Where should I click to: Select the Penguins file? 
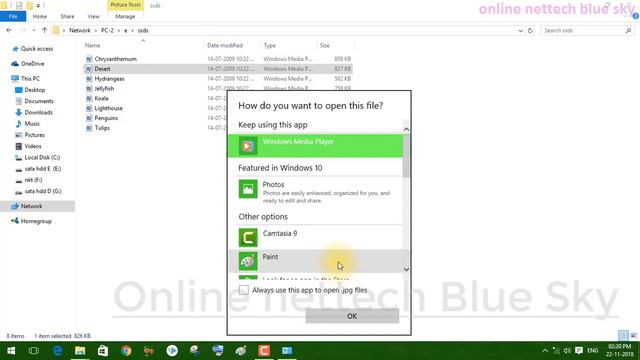(x=106, y=118)
